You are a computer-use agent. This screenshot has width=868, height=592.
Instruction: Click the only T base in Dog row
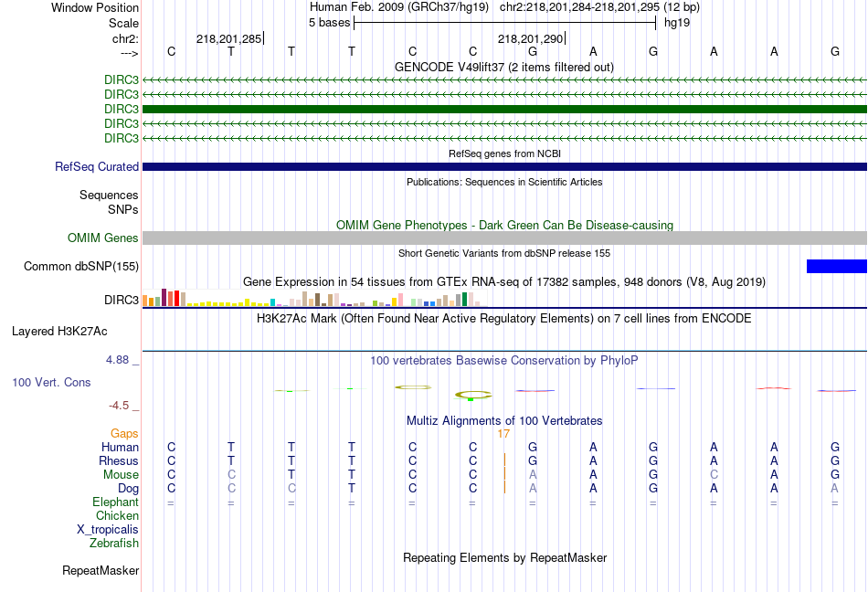point(352,489)
